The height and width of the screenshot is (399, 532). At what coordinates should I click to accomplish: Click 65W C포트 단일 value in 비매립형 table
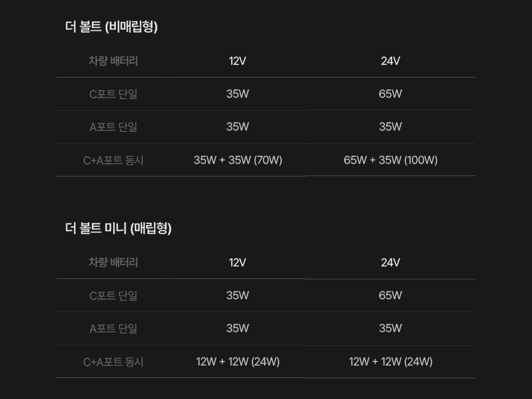point(390,94)
